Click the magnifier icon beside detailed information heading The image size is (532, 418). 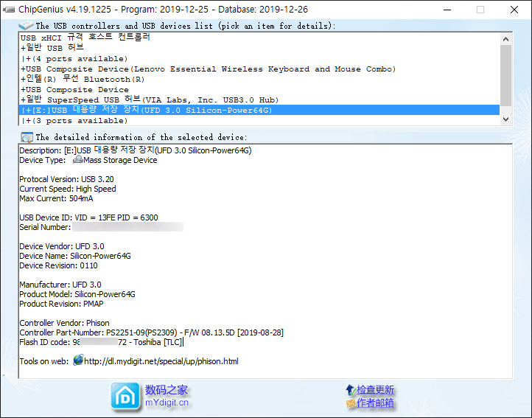(x=27, y=138)
